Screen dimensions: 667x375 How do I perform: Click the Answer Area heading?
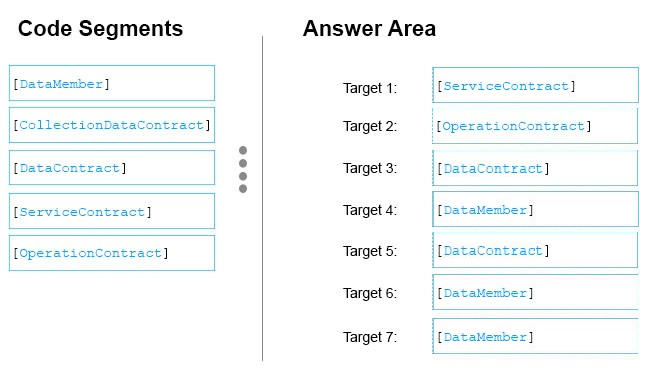369,29
